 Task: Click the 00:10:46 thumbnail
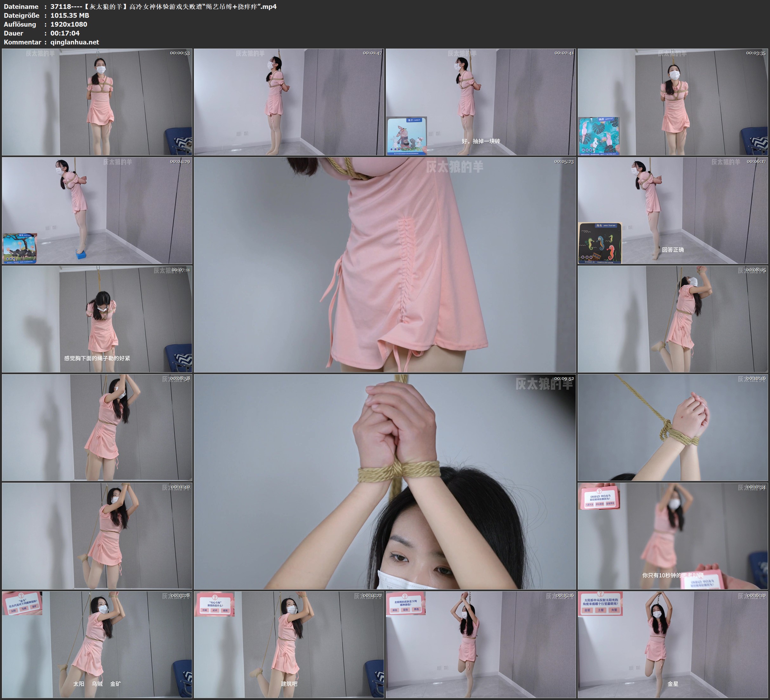coord(673,427)
